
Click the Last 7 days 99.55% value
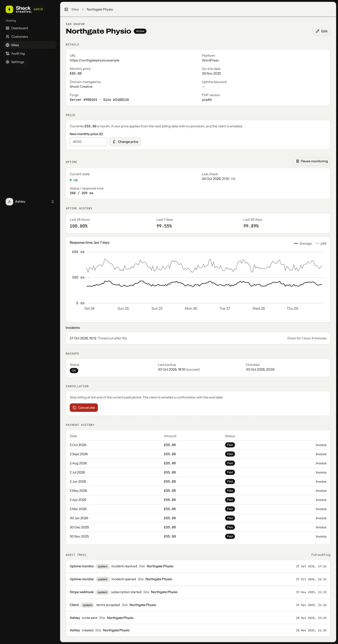coord(164,226)
